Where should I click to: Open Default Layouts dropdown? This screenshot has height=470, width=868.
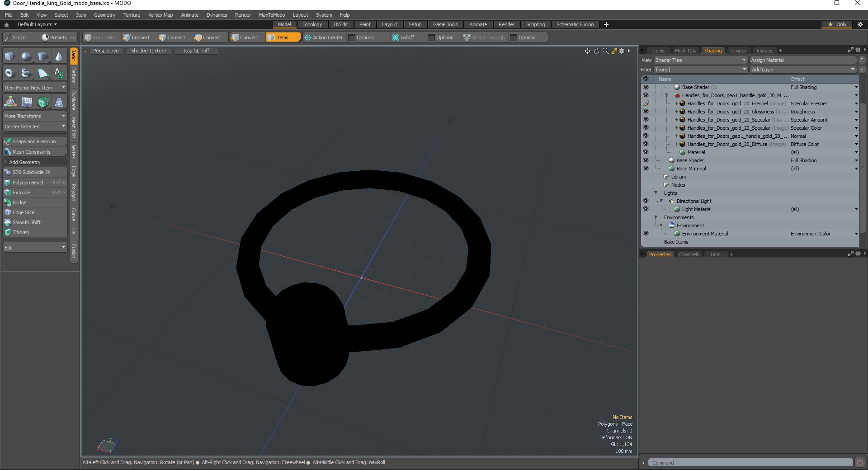coord(37,24)
